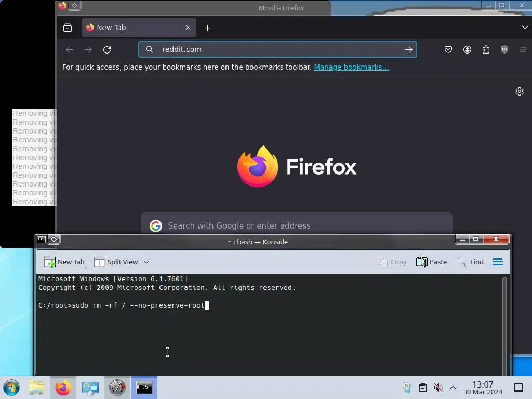Click the Firefox back arrow button
532x399 pixels.
coord(70,49)
